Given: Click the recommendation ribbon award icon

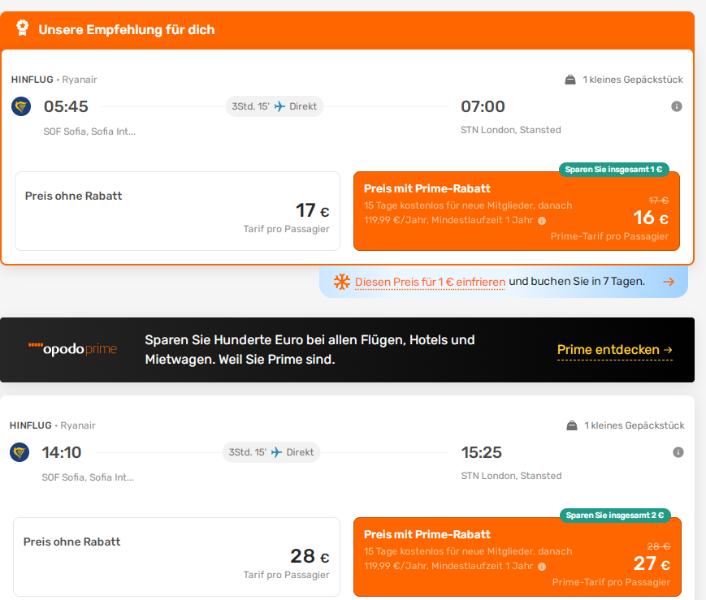Looking at the screenshot, I should (x=22, y=28).
